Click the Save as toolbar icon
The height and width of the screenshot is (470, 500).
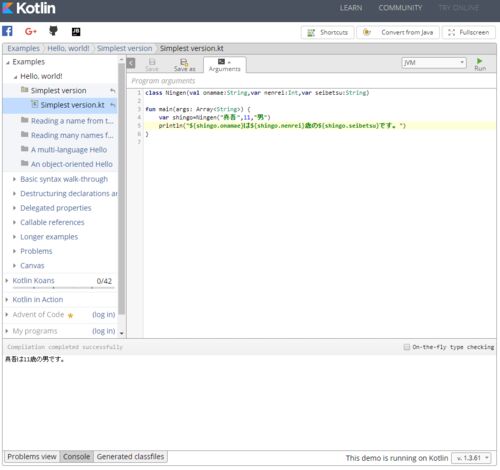pos(184,65)
